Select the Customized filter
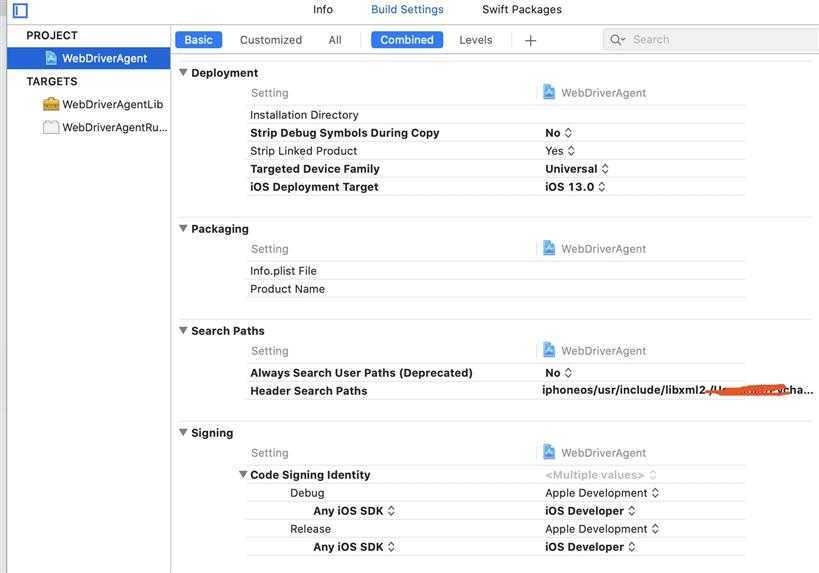 click(x=271, y=40)
